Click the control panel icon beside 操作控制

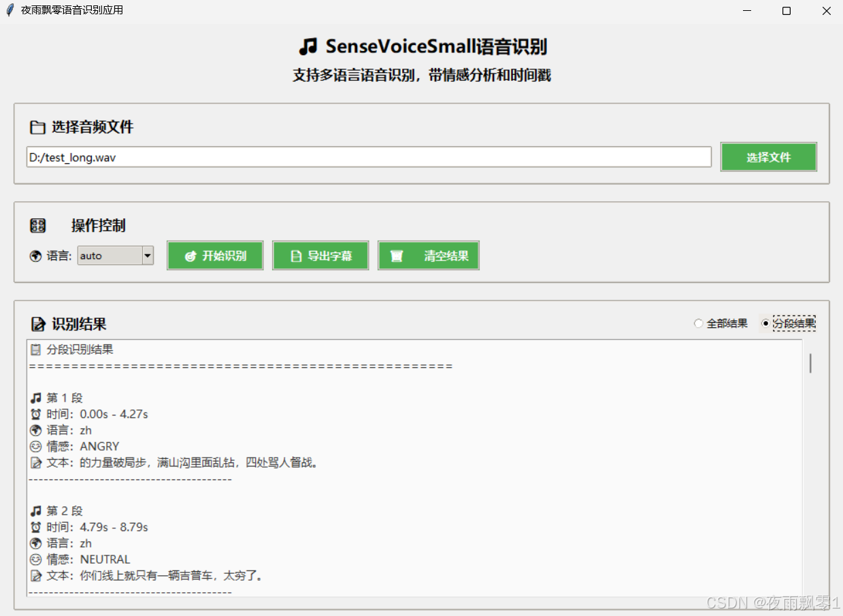pyautogui.click(x=37, y=226)
